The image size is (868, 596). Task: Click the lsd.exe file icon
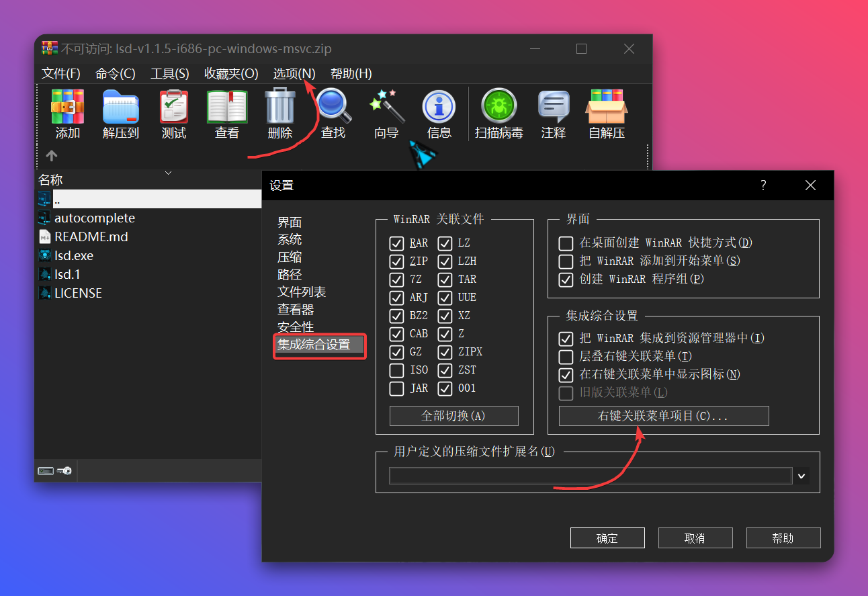point(44,255)
